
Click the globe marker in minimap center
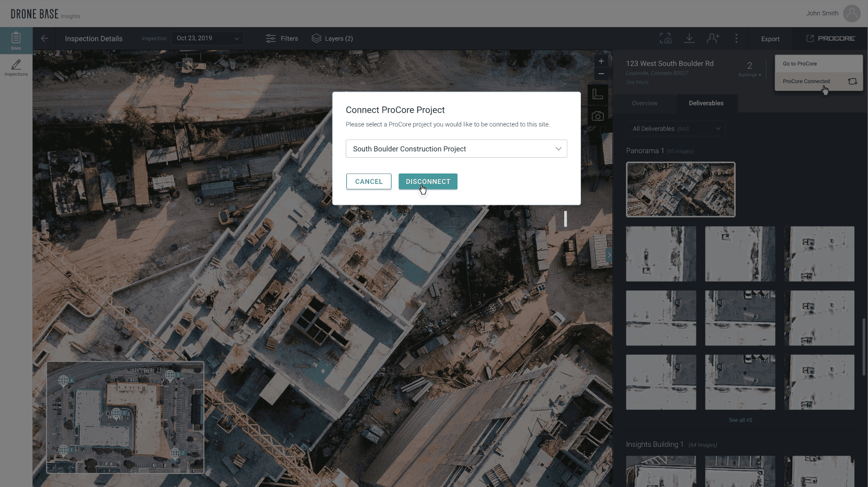(x=117, y=414)
